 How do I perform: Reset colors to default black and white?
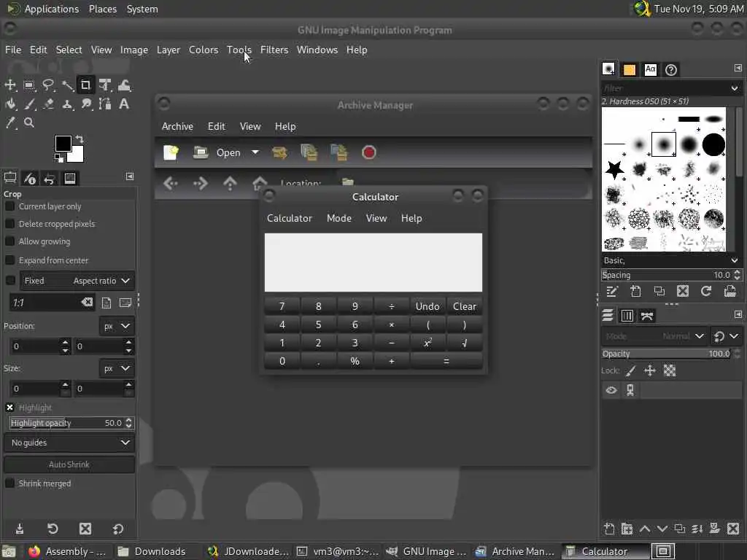tap(58, 157)
